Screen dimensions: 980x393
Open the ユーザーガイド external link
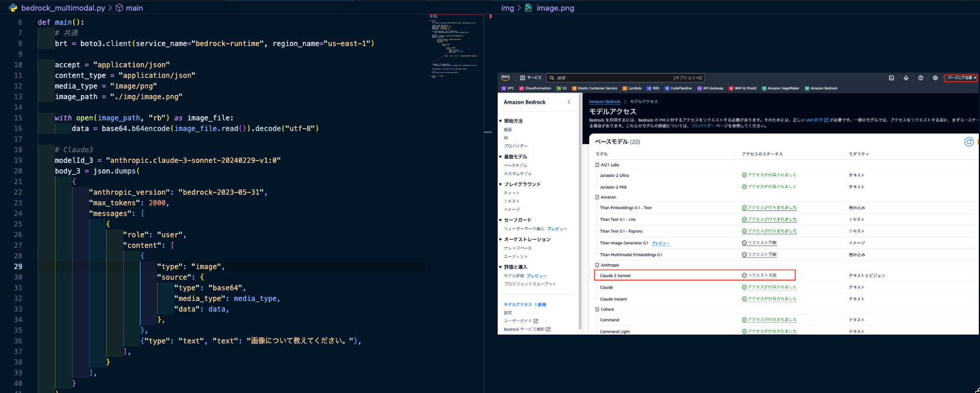pos(521,321)
